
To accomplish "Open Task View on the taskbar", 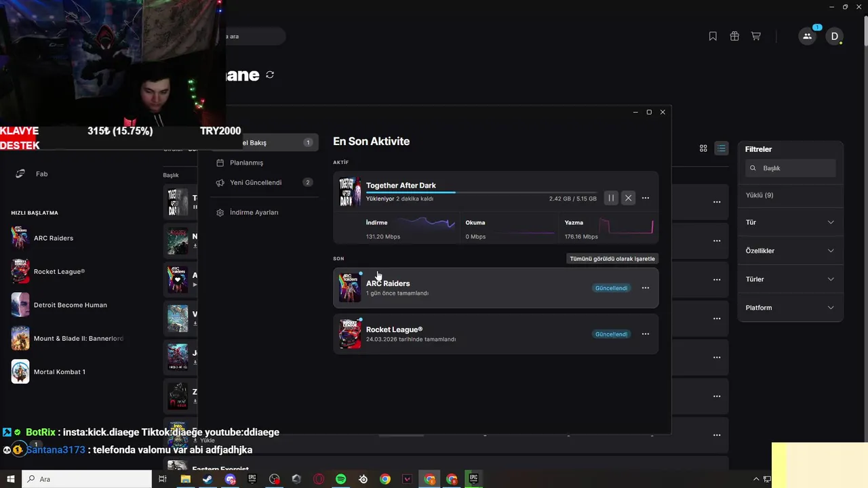I will pyautogui.click(x=163, y=479).
